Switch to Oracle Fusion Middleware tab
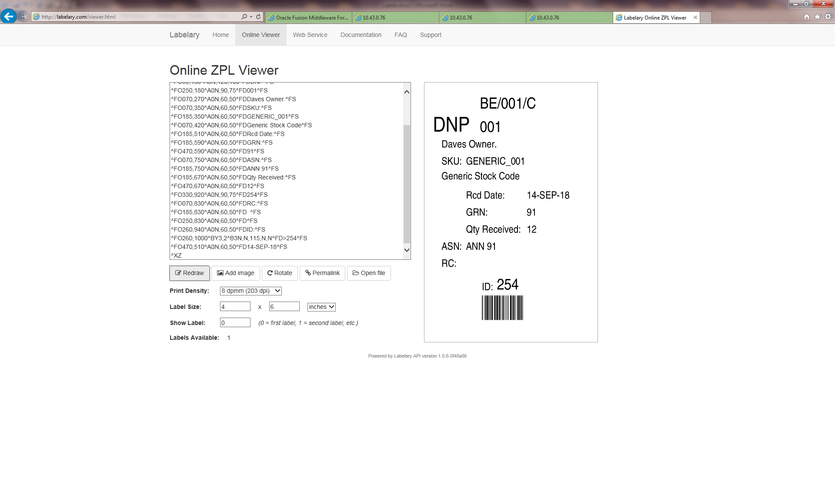Image resolution: width=835 pixels, height=504 pixels. 308,18
